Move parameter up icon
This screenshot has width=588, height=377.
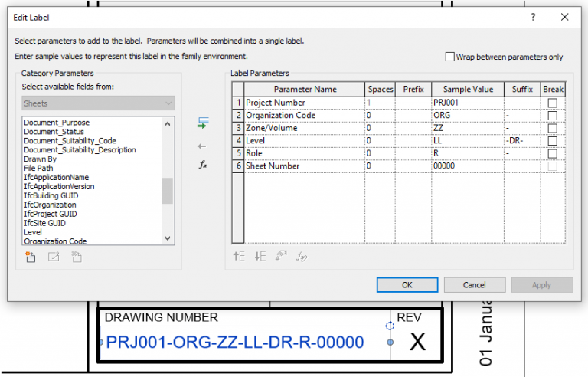pos(239,257)
